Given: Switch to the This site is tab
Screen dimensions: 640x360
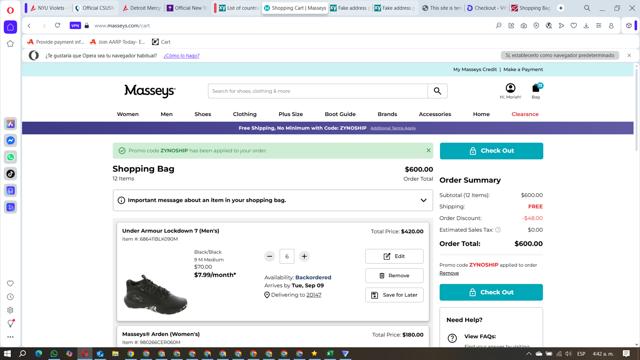Looking at the screenshot, I should (x=441, y=8).
